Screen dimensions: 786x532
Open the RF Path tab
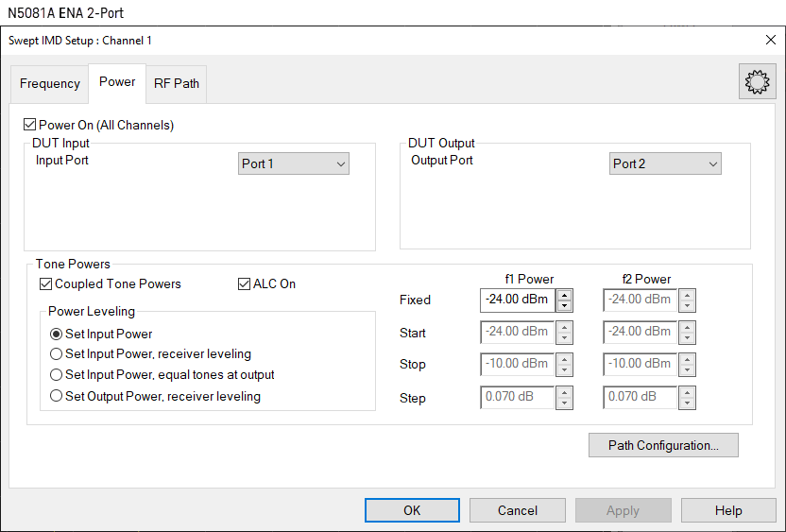[x=177, y=83]
